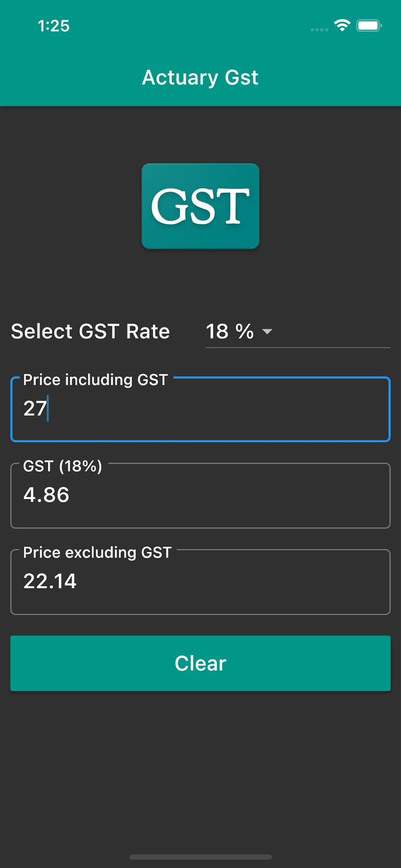The width and height of the screenshot is (401, 868).
Task: Click the Select GST Rate label
Action: (x=90, y=331)
